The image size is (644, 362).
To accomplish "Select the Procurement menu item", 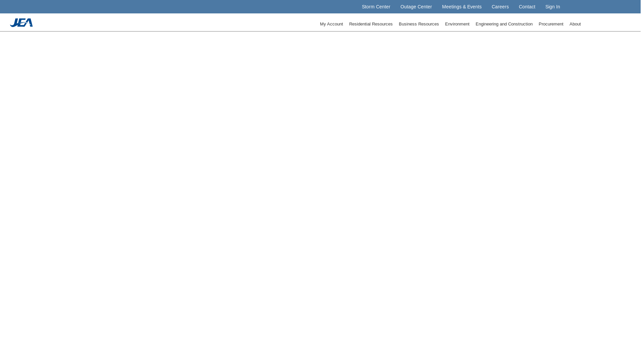I will click(x=551, y=24).
